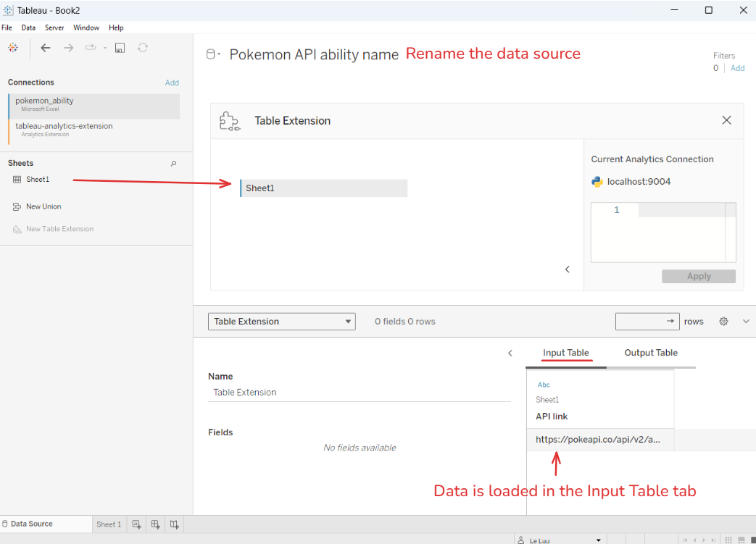The height and width of the screenshot is (544, 756).
Task: Click the save icon in toolbar
Action: coord(120,48)
